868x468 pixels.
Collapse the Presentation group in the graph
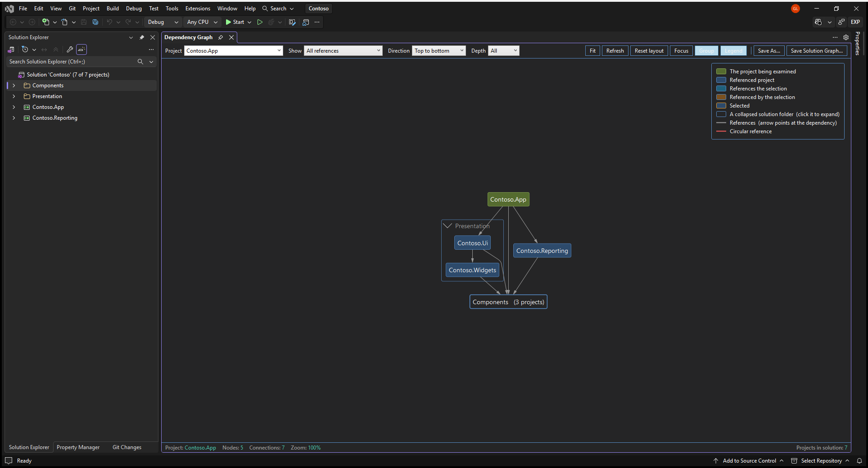448,226
